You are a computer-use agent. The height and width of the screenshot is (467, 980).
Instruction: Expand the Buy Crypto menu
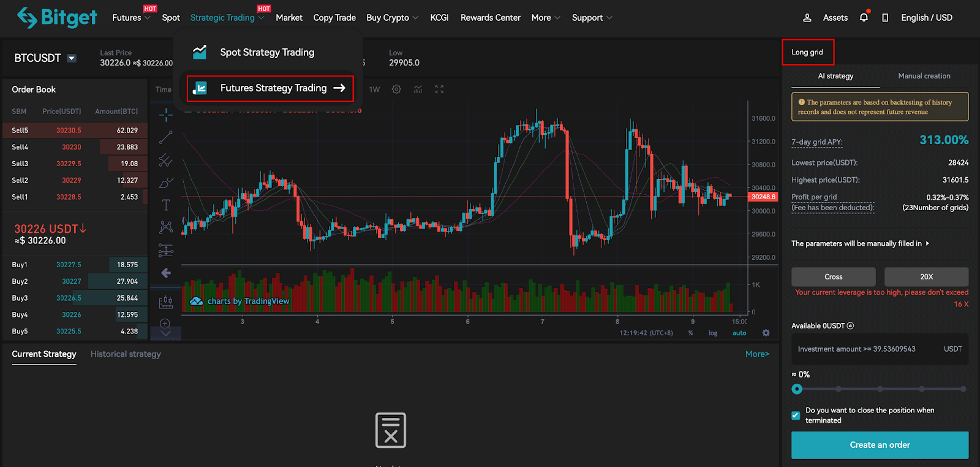pos(393,18)
